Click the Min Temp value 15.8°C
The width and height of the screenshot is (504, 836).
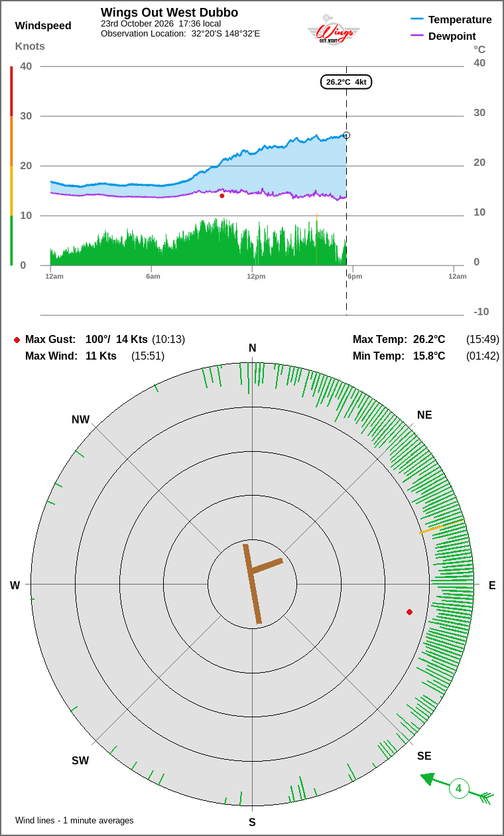pyautogui.click(x=429, y=356)
